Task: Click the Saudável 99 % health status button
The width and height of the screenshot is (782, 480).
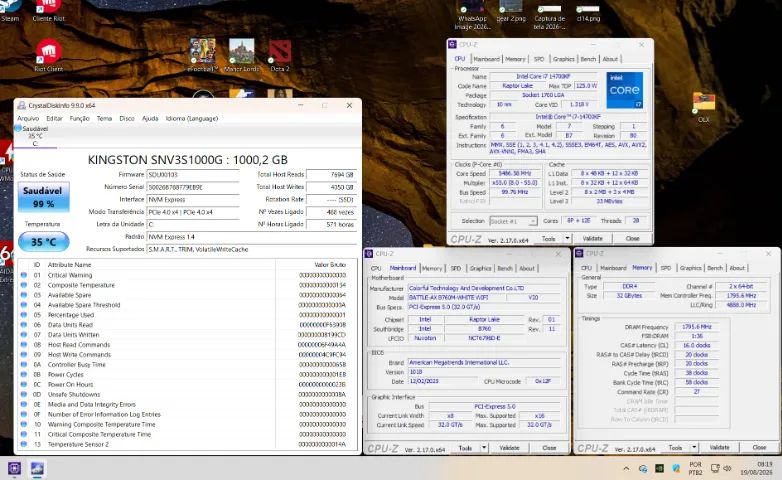Action: coord(43,197)
